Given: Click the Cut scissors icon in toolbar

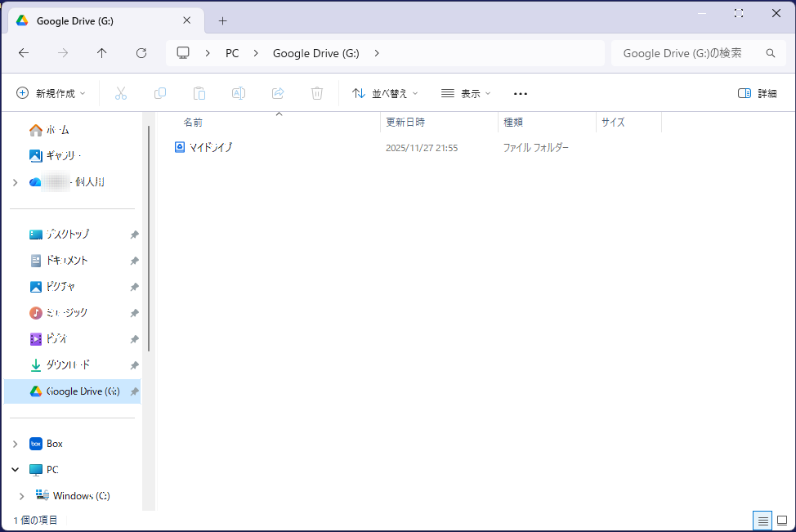Looking at the screenshot, I should [x=121, y=93].
